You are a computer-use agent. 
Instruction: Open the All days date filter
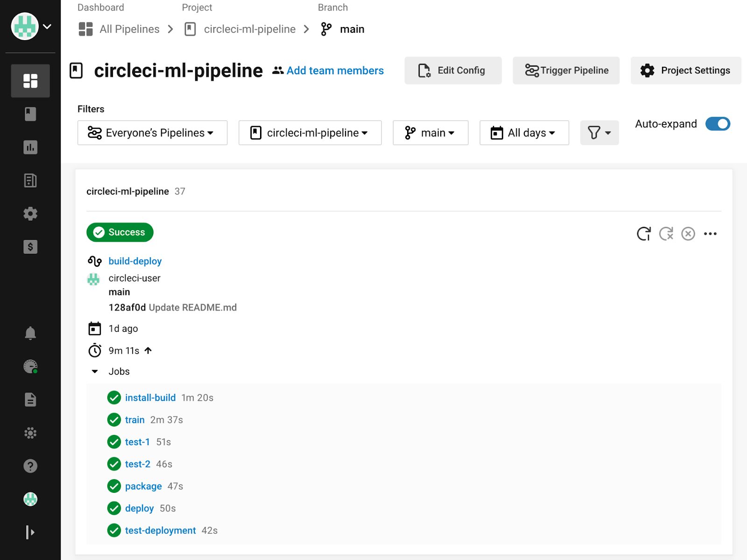pyautogui.click(x=524, y=133)
